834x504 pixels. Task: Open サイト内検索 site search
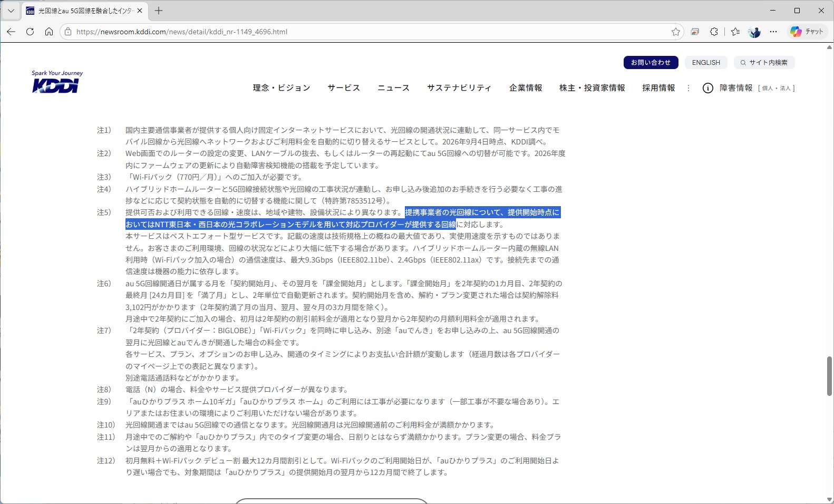[764, 62]
